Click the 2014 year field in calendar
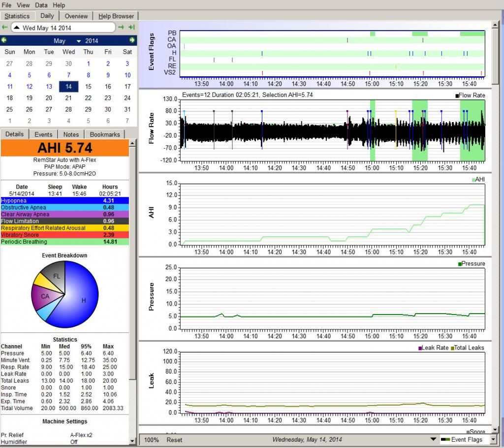 pos(92,41)
